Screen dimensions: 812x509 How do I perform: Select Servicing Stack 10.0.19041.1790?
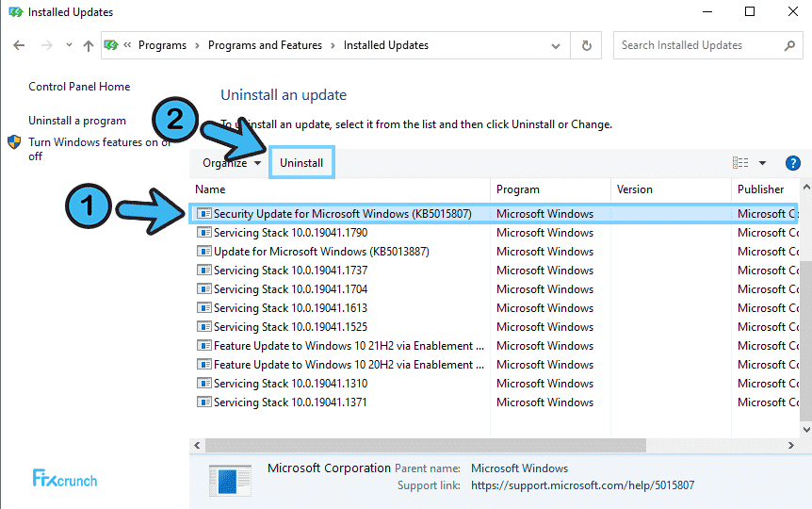click(x=494, y=233)
